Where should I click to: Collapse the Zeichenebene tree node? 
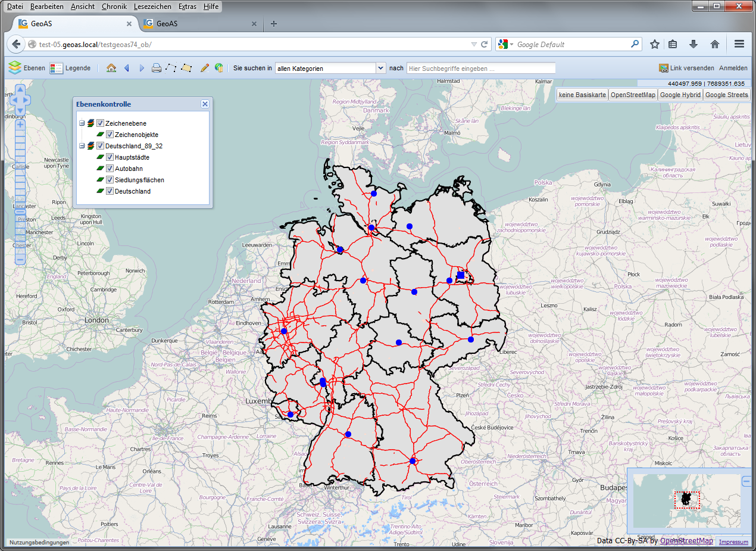click(x=82, y=123)
